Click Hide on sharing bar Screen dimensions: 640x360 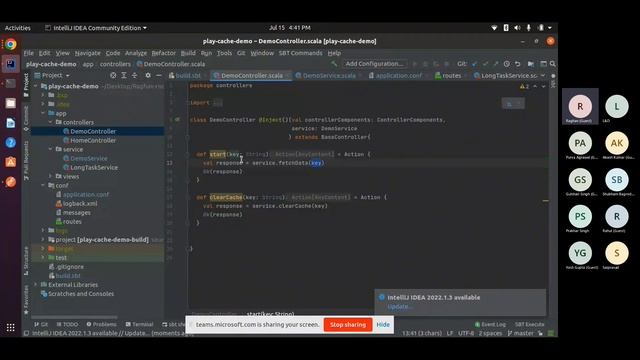tap(383, 325)
